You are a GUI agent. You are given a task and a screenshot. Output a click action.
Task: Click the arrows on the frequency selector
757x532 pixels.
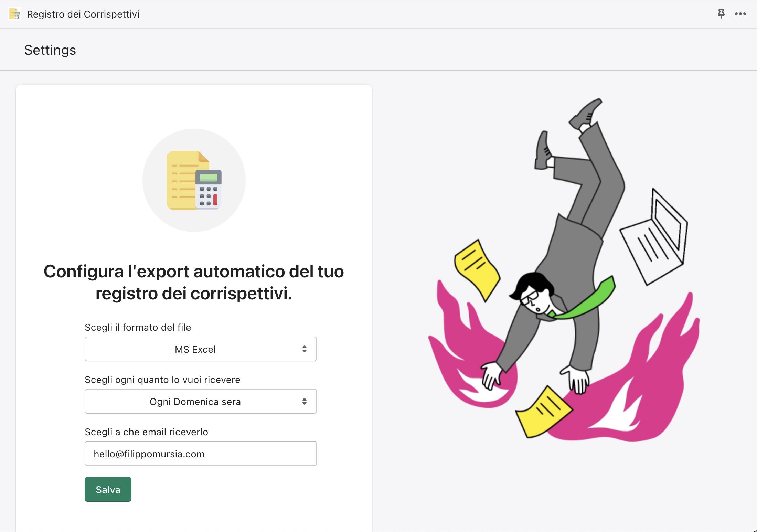(x=305, y=402)
